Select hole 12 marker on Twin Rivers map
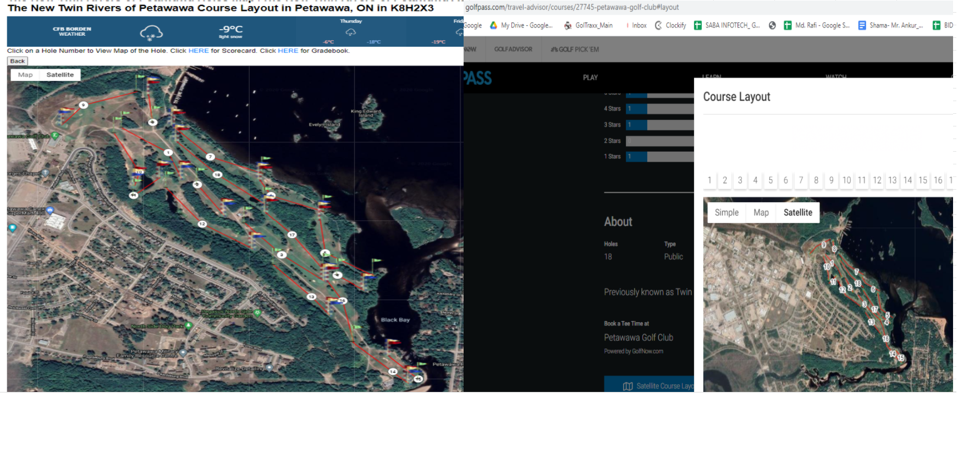The width and height of the screenshot is (980, 470). click(202, 224)
